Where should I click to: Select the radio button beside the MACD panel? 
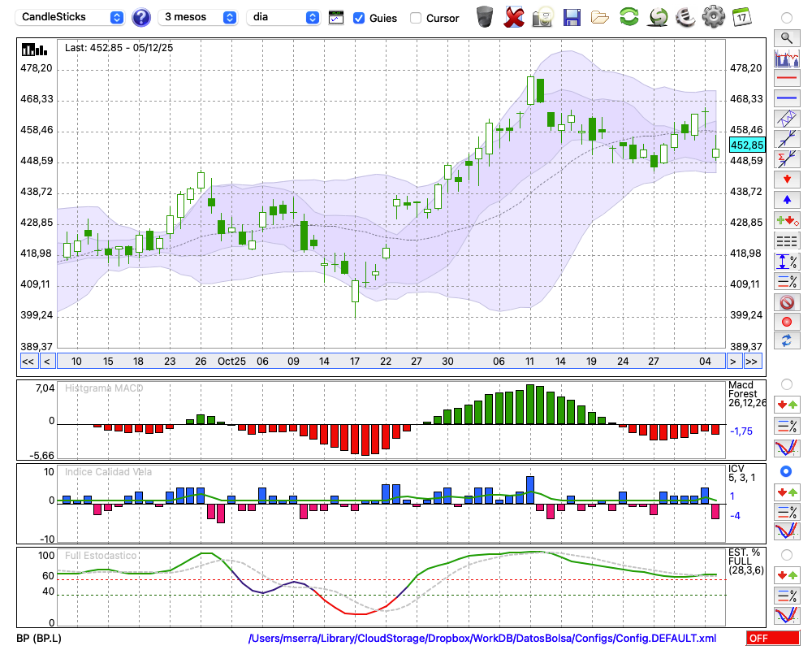click(786, 384)
